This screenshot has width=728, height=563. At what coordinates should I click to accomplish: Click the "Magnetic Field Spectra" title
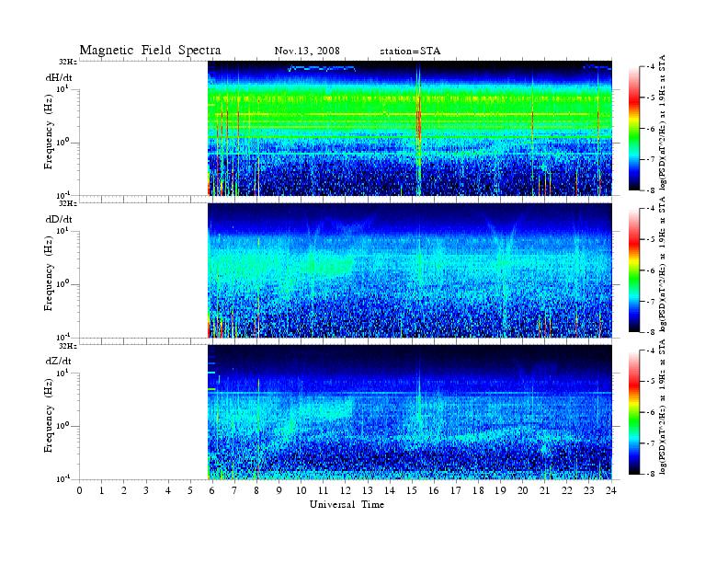(x=150, y=51)
